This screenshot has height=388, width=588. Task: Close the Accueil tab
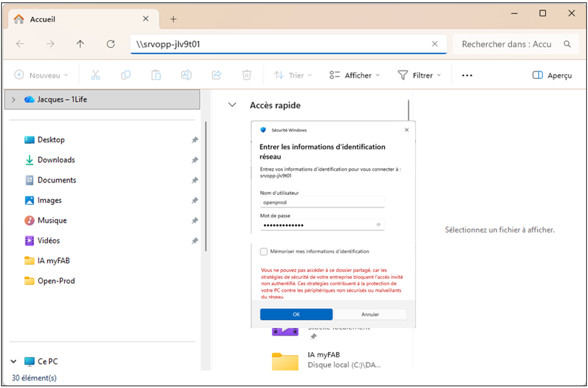[146, 19]
